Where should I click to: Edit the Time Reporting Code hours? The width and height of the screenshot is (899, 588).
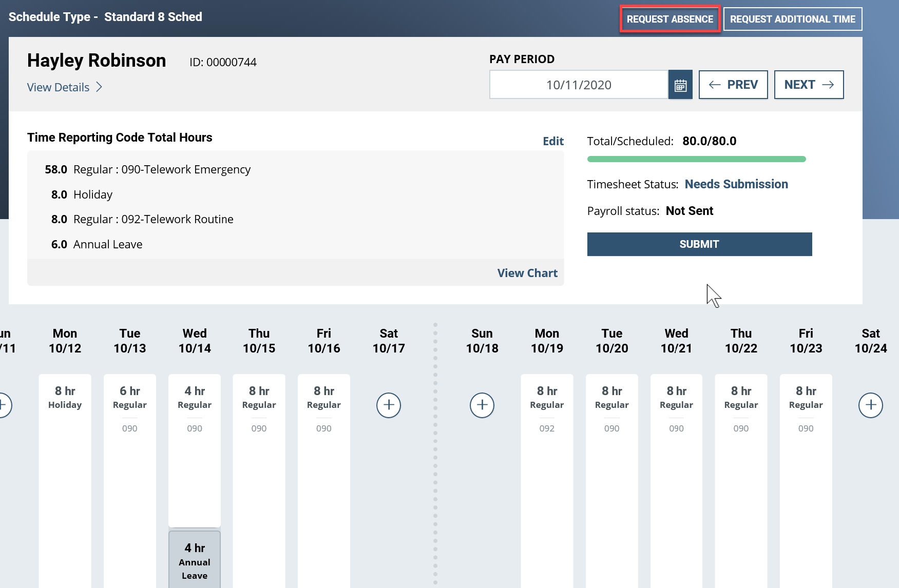pyautogui.click(x=553, y=141)
